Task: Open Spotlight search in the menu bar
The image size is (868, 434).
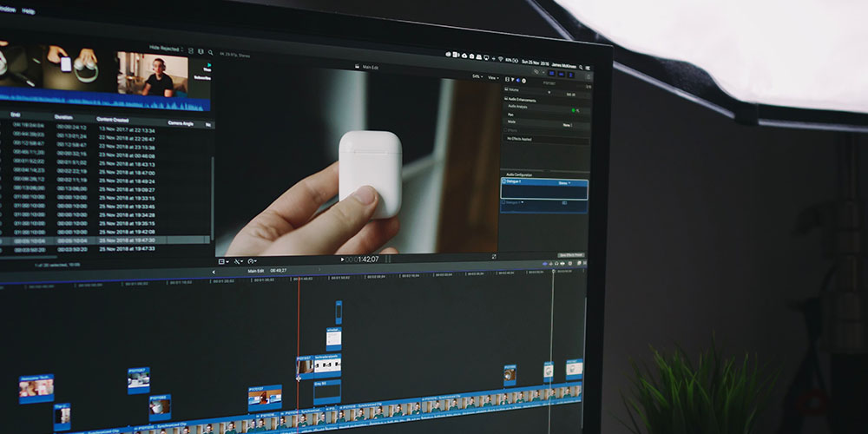Action: pos(581,67)
